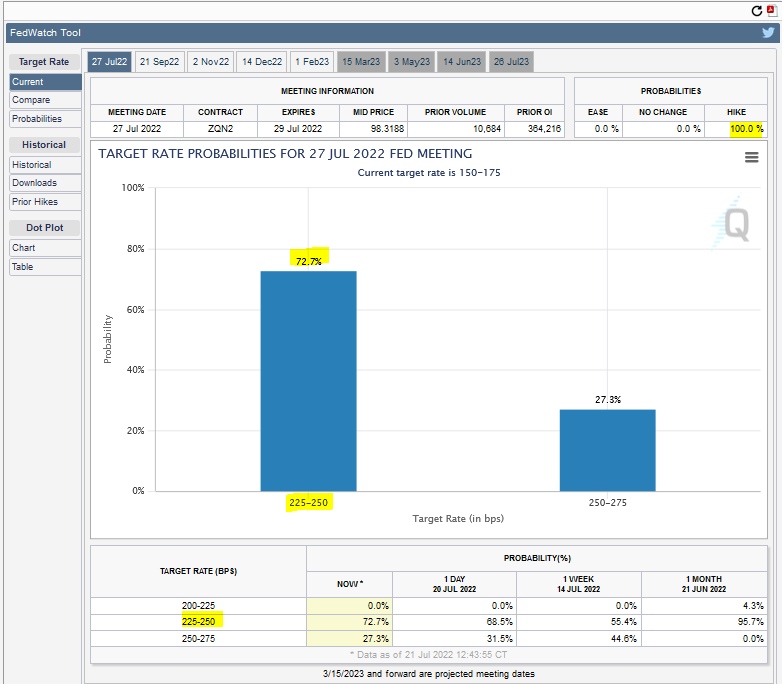
Task: Switch to the 2 Nov22 meeting tab
Action: tap(211, 62)
